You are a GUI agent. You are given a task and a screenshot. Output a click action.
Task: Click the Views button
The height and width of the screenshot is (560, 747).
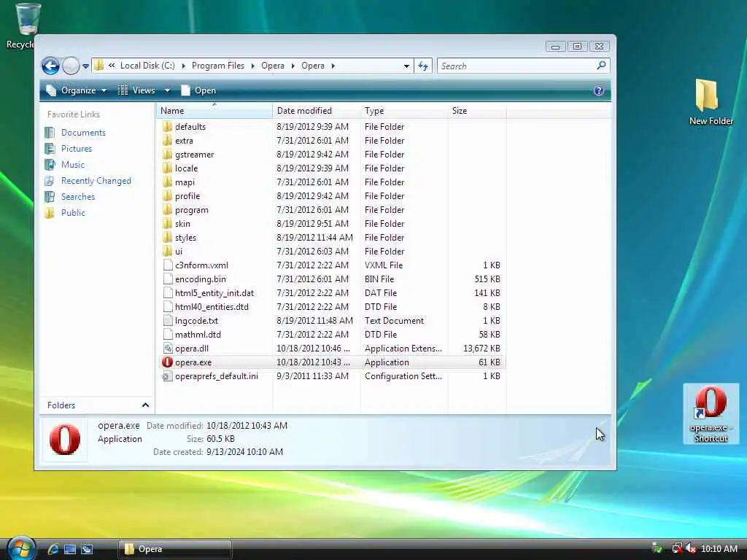[x=136, y=90]
